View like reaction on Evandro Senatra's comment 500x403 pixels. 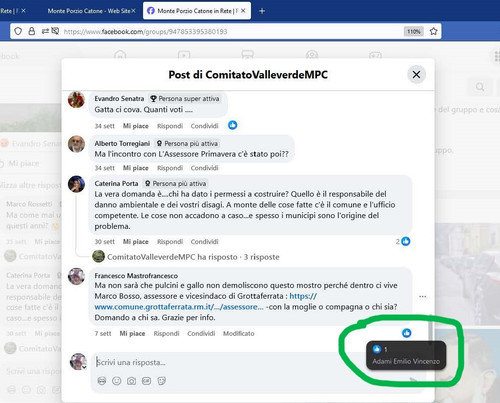(x=233, y=125)
